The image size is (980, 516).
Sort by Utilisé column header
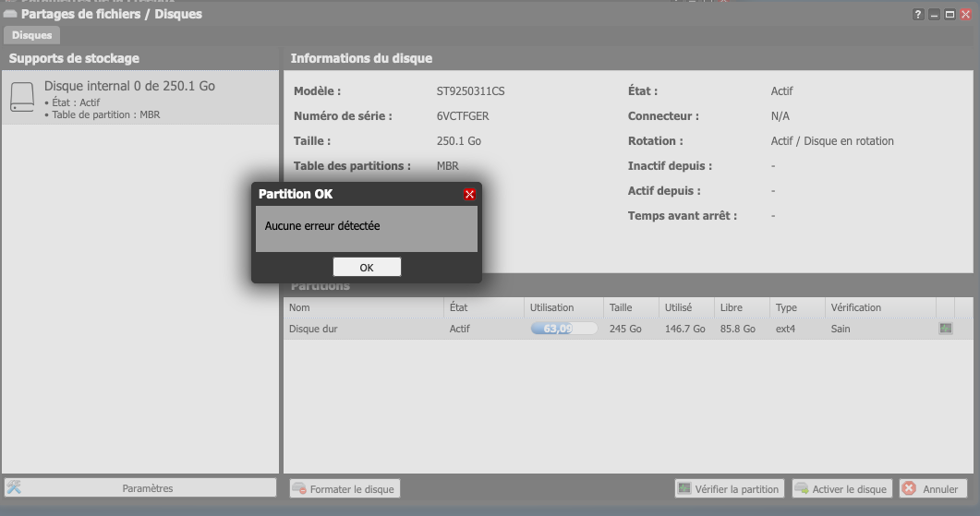pos(687,307)
